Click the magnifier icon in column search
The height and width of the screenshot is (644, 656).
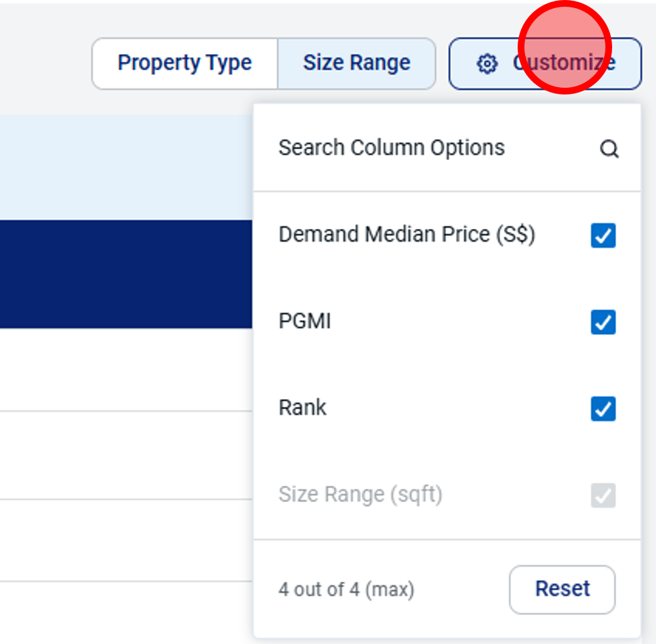609,149
